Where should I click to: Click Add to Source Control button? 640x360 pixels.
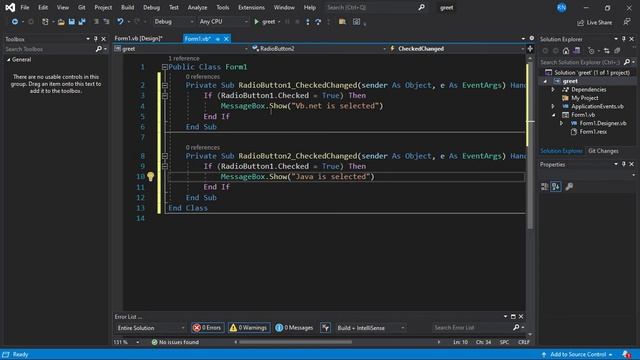coord(577,354)
